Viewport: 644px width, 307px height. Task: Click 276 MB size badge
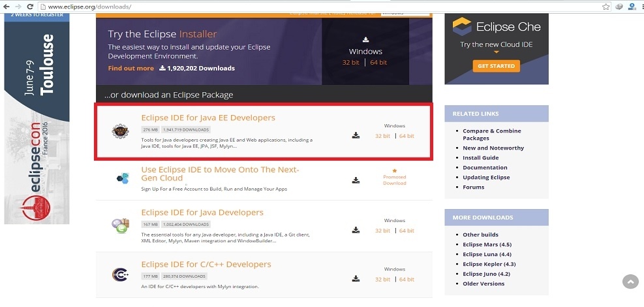click(x=151, y=130)
